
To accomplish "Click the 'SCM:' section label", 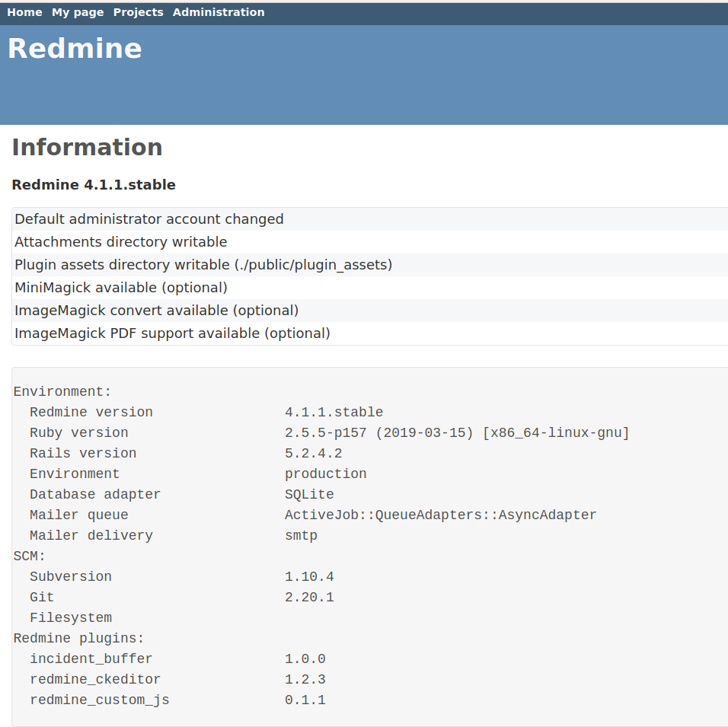I will [29, 556].
